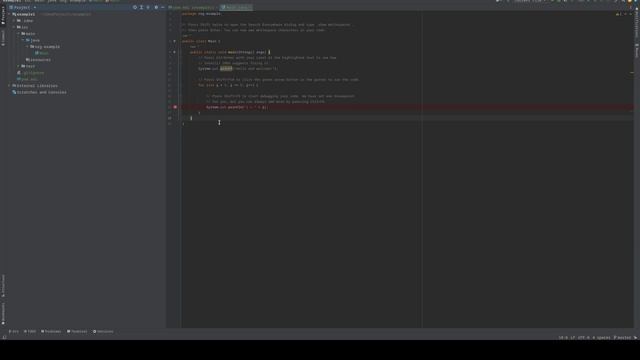Screen dimensions: 640x360
Task: Click file encoding in status bar
Action: click(584, 338)
